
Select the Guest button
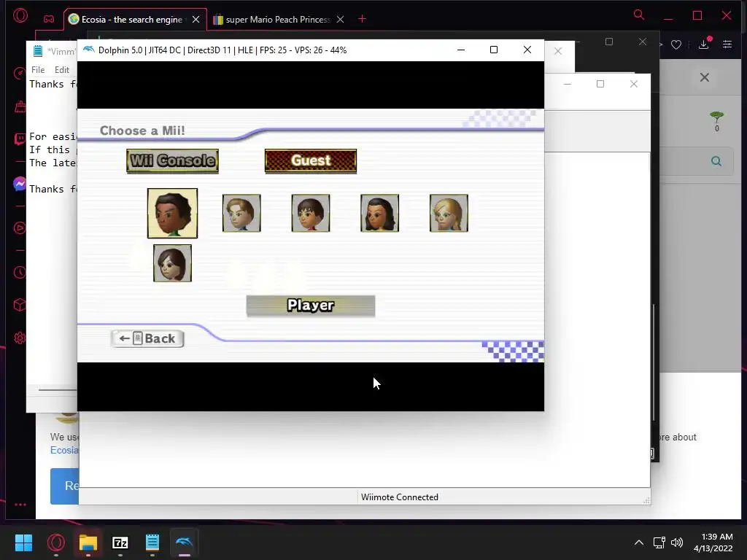(x=311, y=161)
